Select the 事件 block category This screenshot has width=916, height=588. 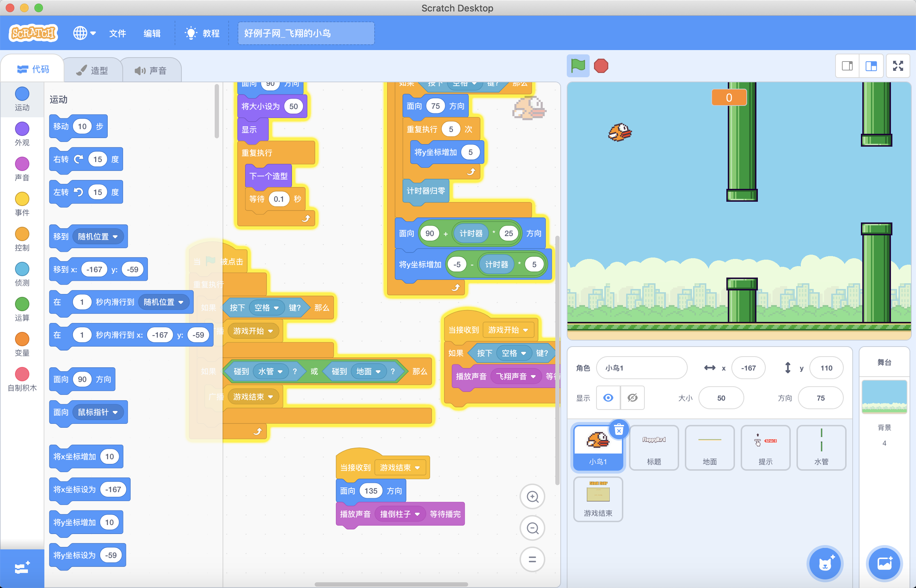[22, 204]
